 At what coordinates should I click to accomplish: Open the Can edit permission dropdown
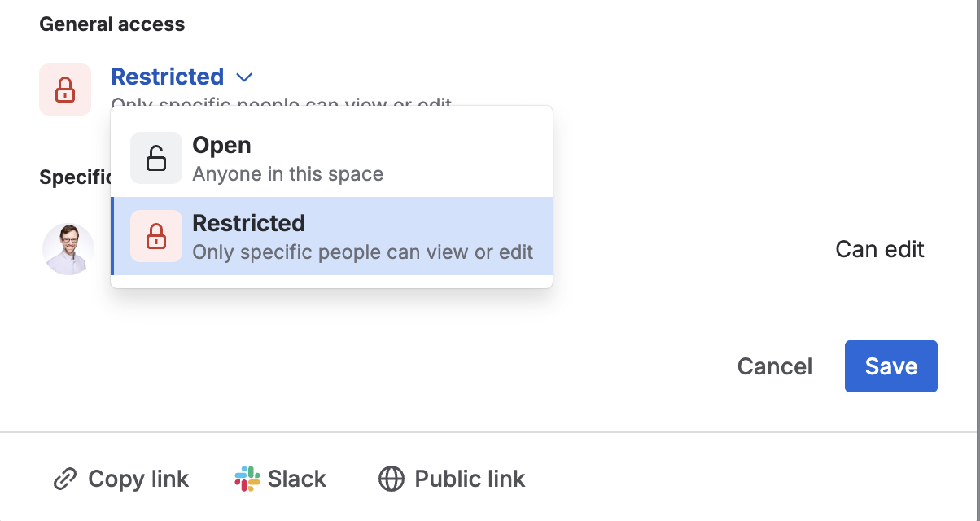[x=879, y=249]
